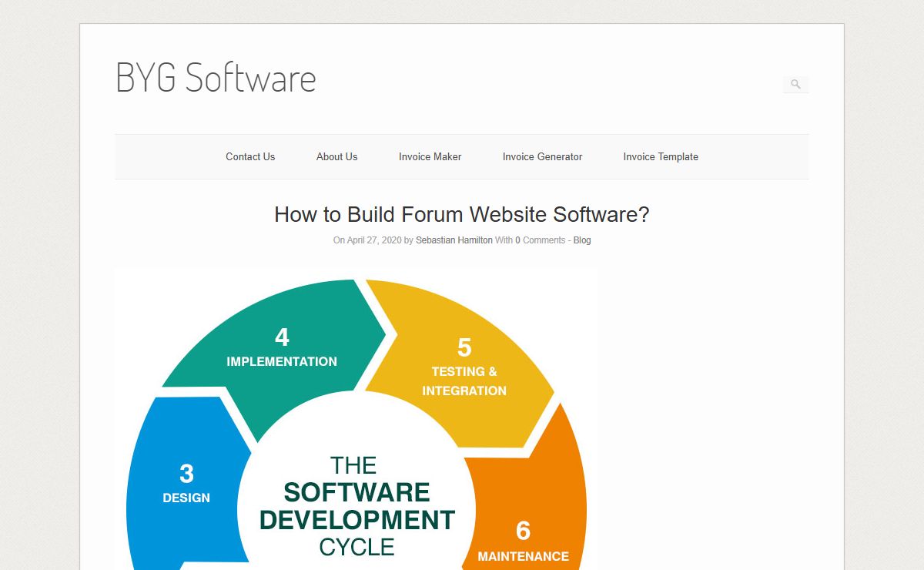Click the April 27, 2020 date text
Viewport: 924px width, 570px height.
click(x=374, y=240)
